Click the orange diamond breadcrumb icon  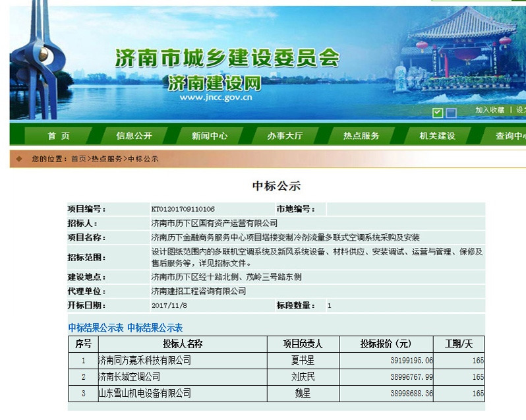coord(19,159)
